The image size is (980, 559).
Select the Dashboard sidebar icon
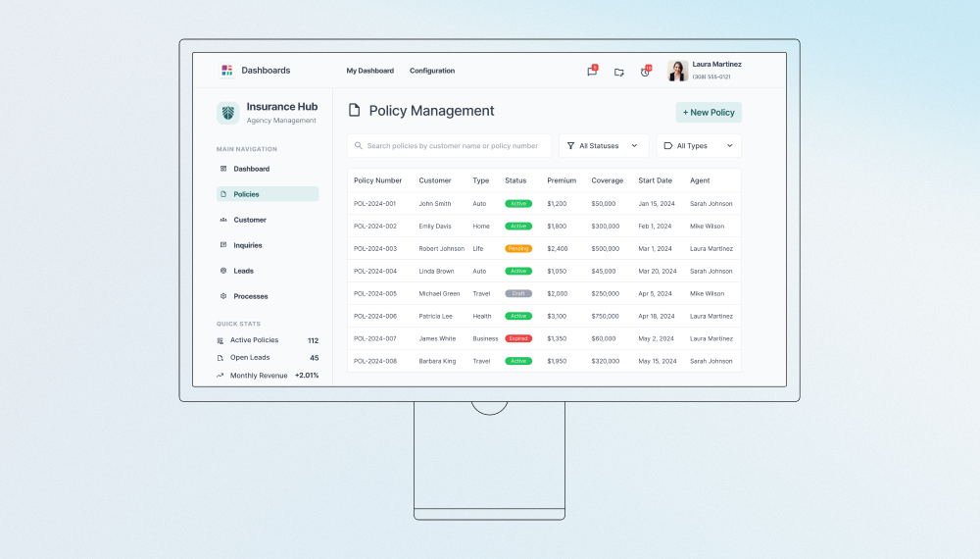[x=223, y=169]
